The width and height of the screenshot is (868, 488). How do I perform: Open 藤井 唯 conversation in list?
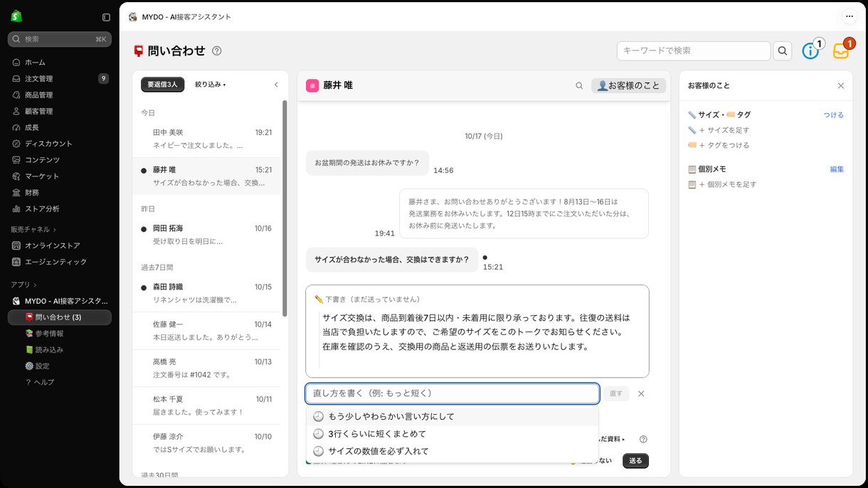tap(207, 176)
